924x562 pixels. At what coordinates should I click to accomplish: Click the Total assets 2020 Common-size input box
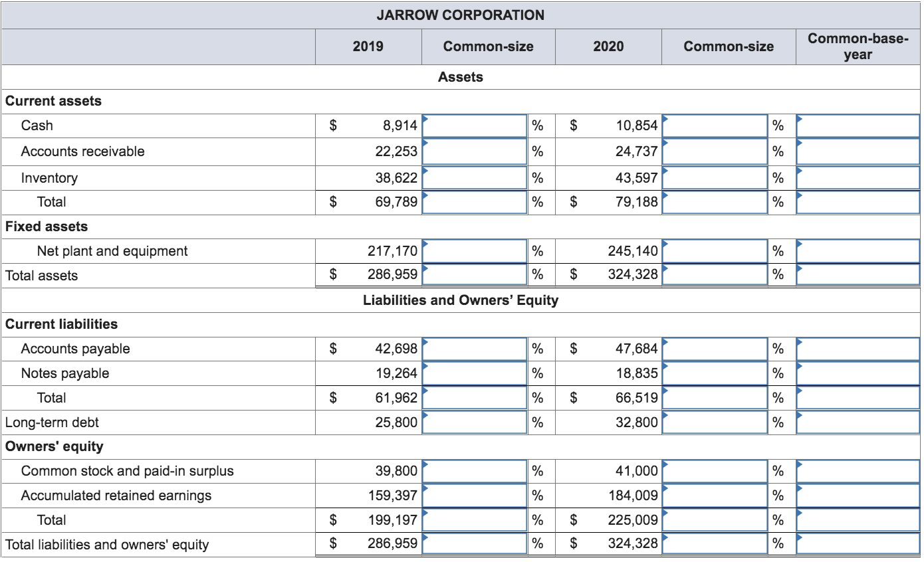715,274
